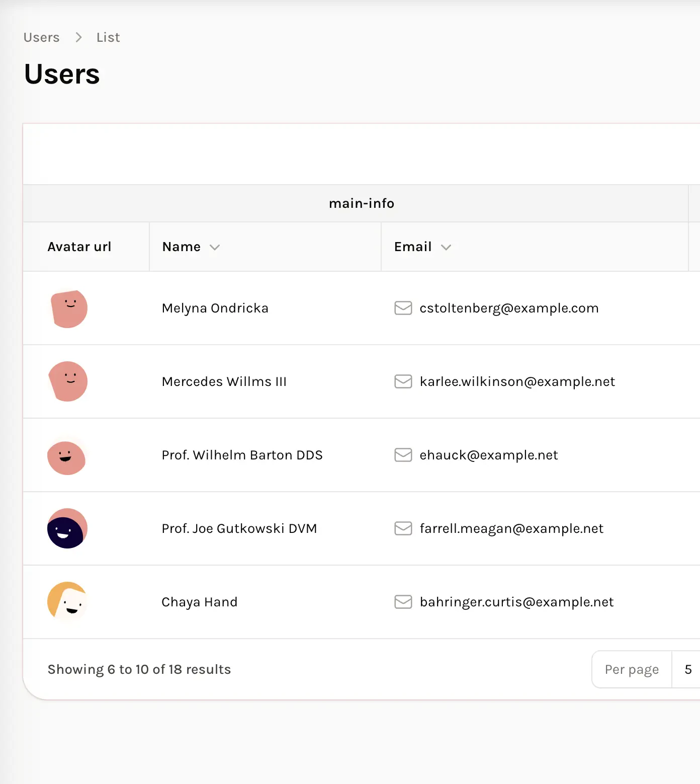Click Mercedes Willms III's avatar image
This screenshot has width=700, height=784.
pyautogui.click(x=68, y=381)
